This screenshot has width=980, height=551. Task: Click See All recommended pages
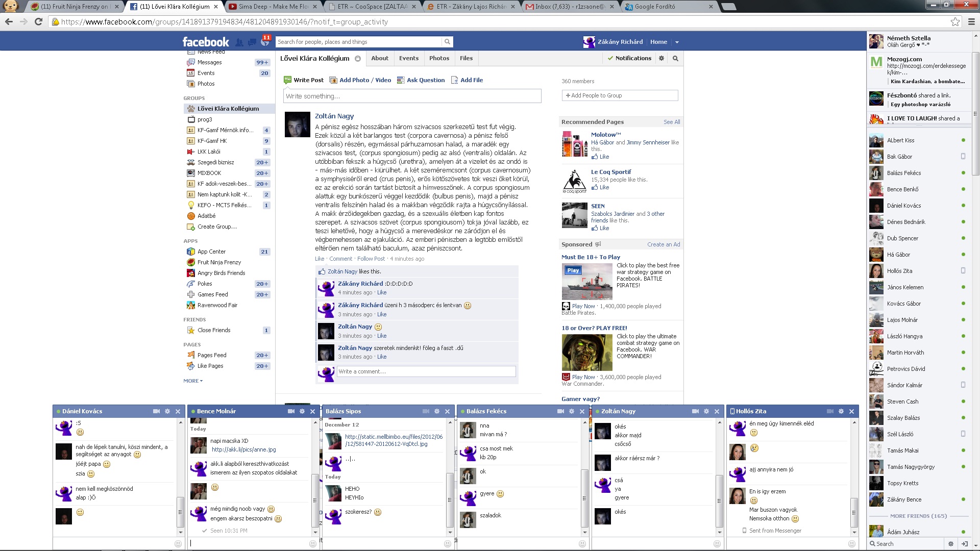click(671, 122)
